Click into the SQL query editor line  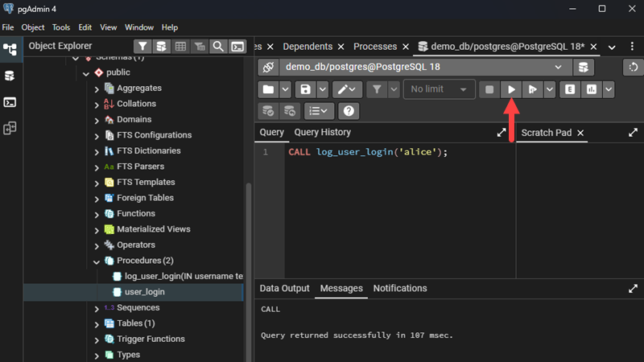tap(368, 152)
